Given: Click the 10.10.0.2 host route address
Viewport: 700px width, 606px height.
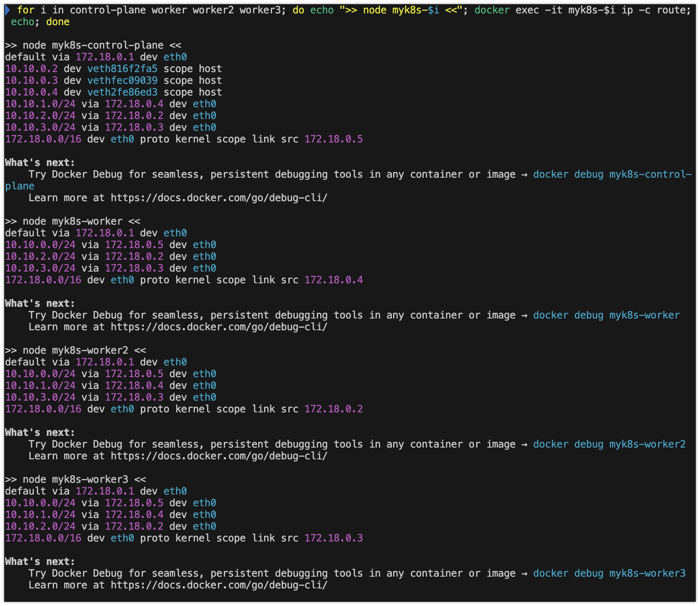Looking at the screenshot, I should 31,69.
